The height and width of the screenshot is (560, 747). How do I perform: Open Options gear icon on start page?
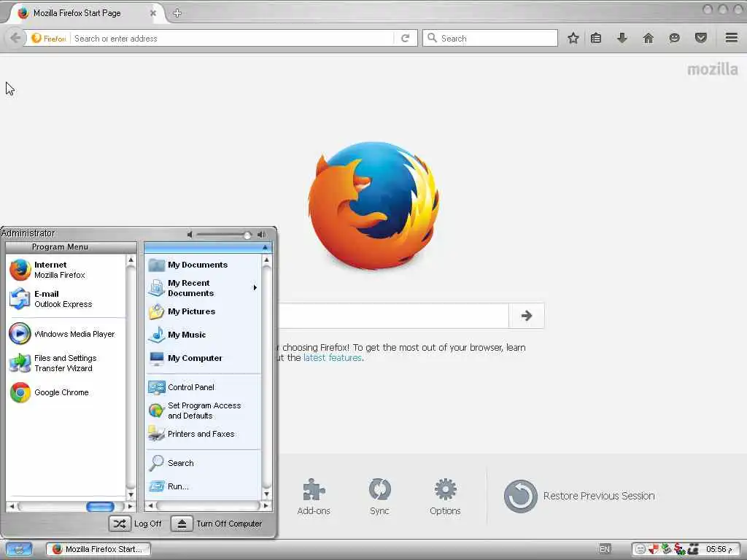[x=445, y=496]
